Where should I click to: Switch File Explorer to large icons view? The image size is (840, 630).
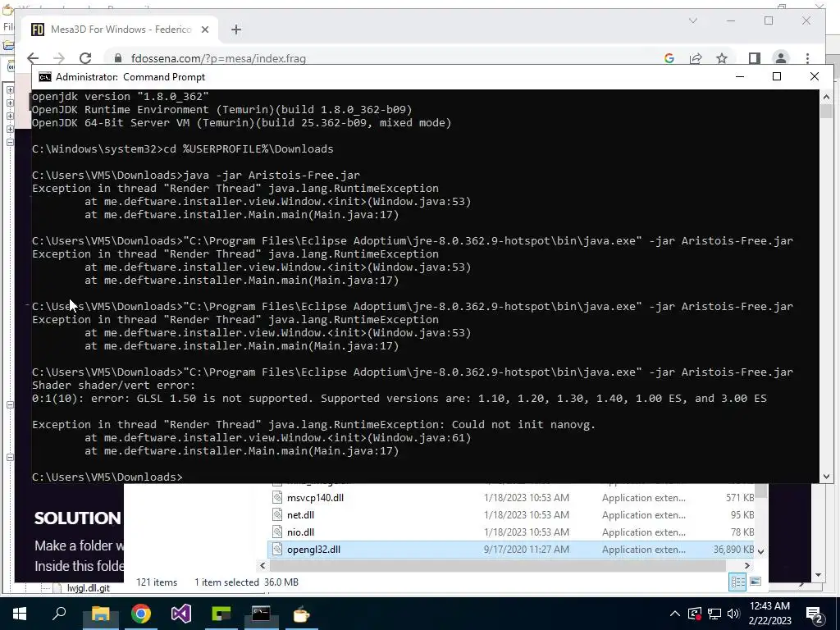756,582
